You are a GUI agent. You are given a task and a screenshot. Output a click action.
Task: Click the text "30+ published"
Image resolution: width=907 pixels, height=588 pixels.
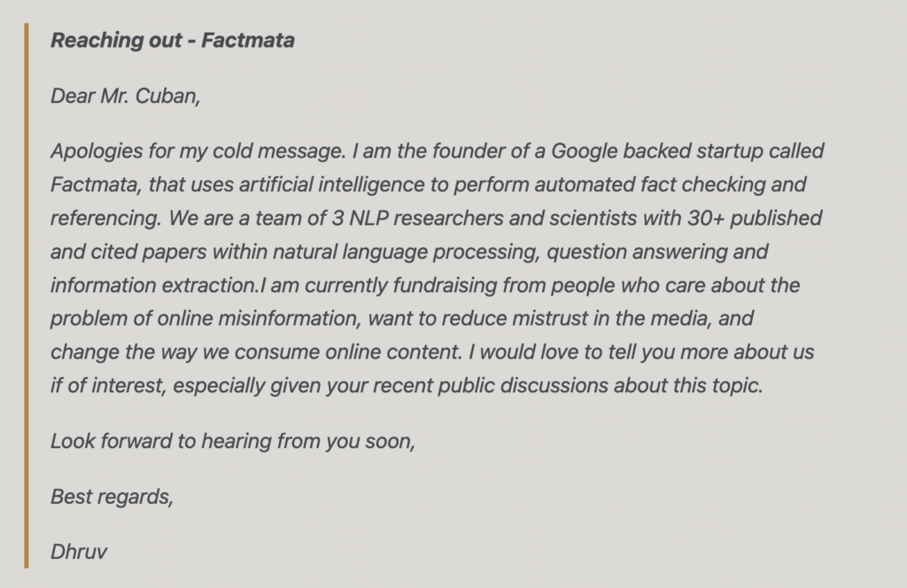pyautogui.click(x=755, y=219)
